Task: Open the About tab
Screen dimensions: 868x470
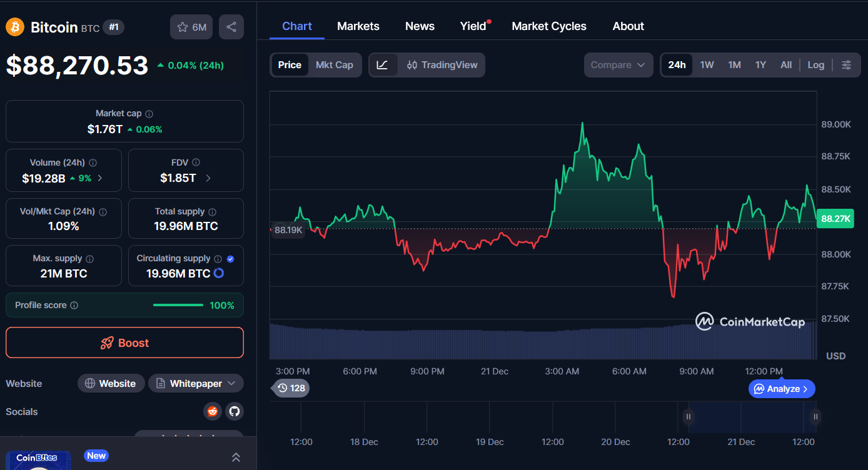Action: tap(628, 26)
